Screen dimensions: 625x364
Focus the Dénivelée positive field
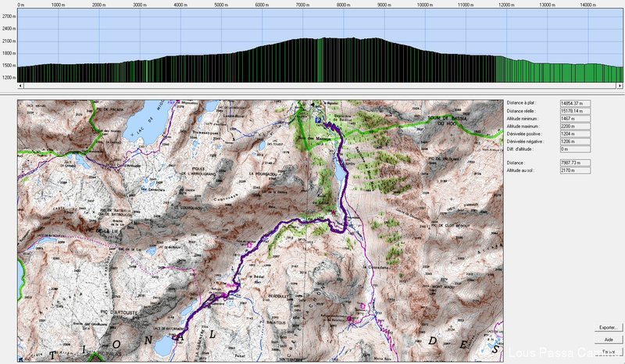[576, 134]
